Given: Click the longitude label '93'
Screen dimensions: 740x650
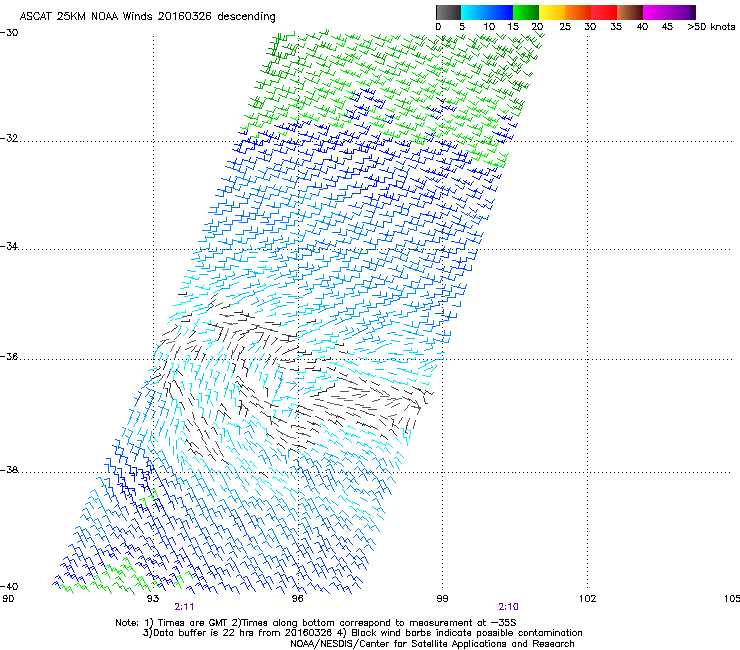Looking at the screenshot, I should [x=153, y=599].
